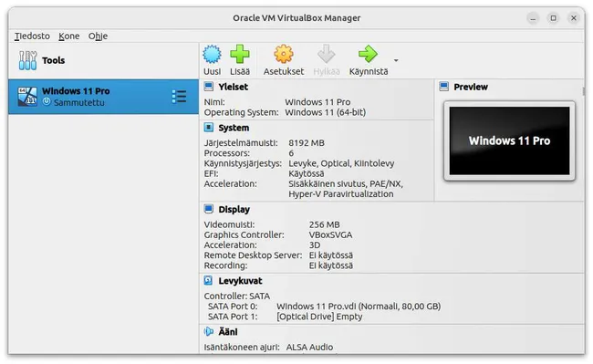This screenshot has height=364, width=593.
Task: Click the Display monitor icon
Action: point(209,209)
